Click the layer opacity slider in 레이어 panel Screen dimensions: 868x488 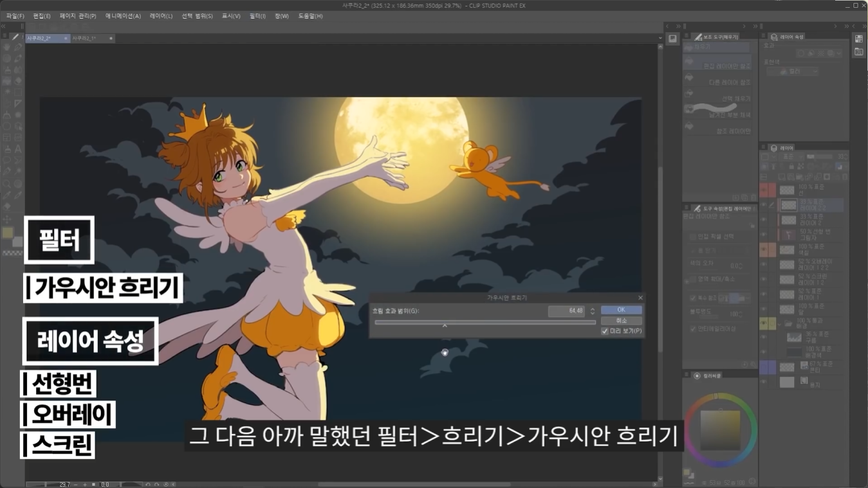click(x=819, y=156)
